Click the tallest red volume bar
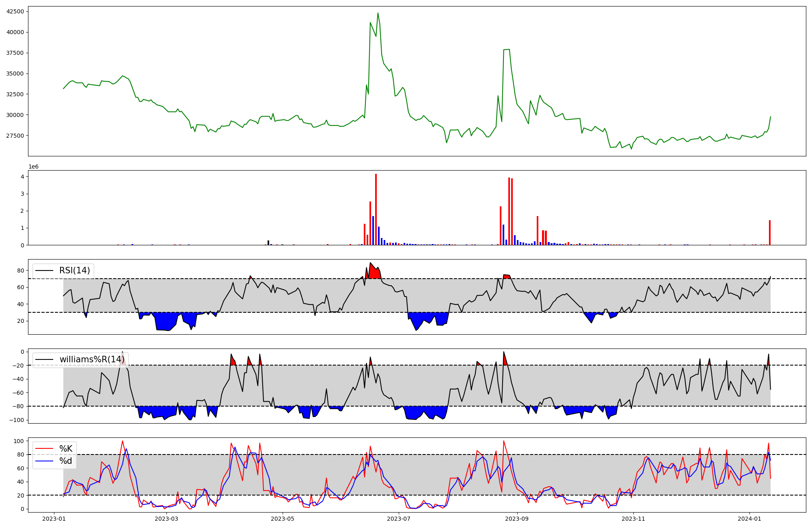The width and height of the screenshot is (812, 528). point(376,209)
